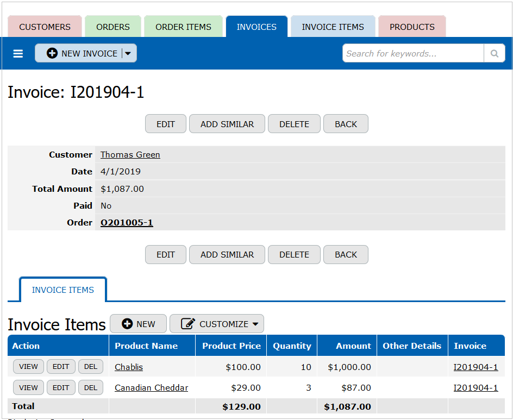Open the Orders tab
This screenshot has width=513, height=420.
(x=113, y=27)
